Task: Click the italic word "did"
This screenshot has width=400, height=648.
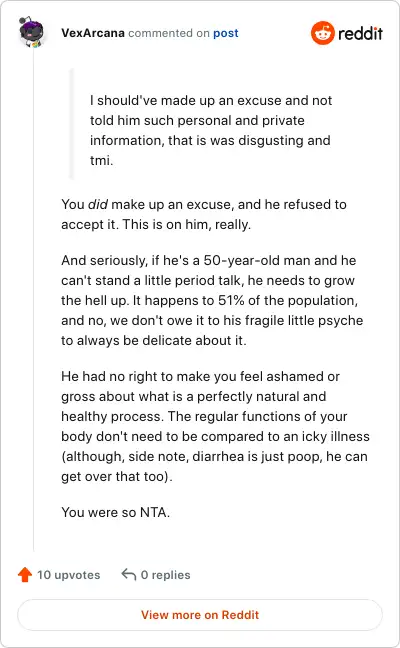Action: [x=98, y=205]
